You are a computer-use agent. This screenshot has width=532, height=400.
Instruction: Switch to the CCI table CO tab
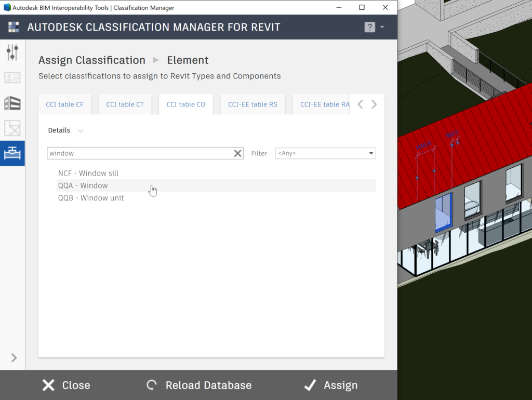[186, 104]
